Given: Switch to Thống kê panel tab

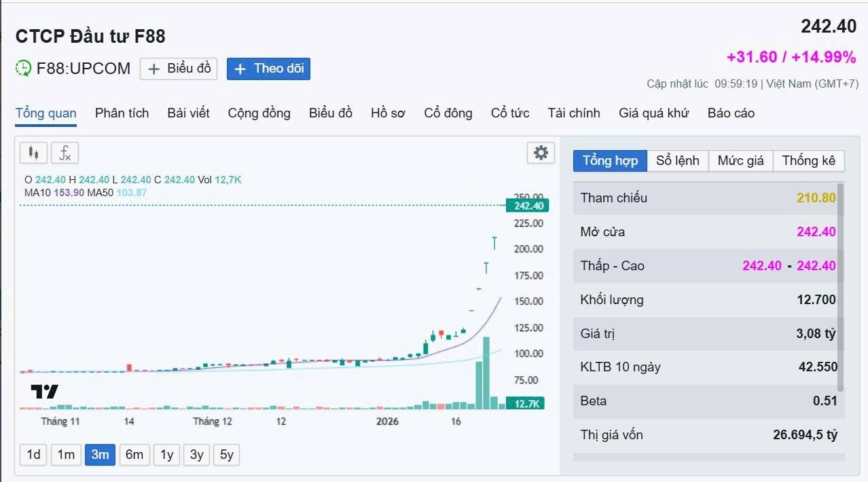Looking at the screenshot, I should [809, 161].
